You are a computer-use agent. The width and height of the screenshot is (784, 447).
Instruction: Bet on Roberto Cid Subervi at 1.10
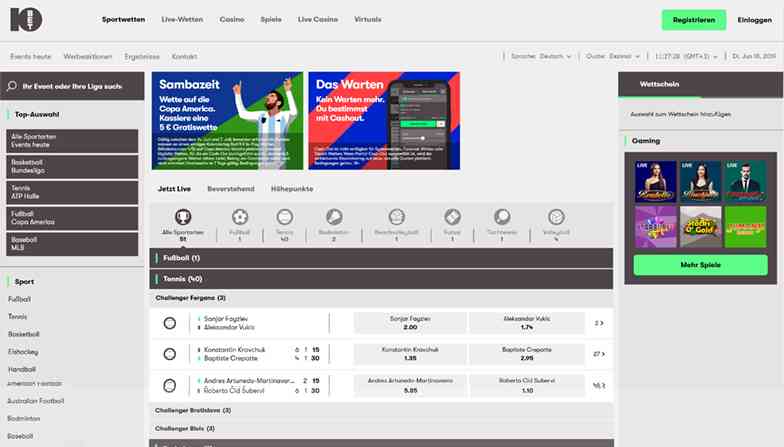[526, 386]
